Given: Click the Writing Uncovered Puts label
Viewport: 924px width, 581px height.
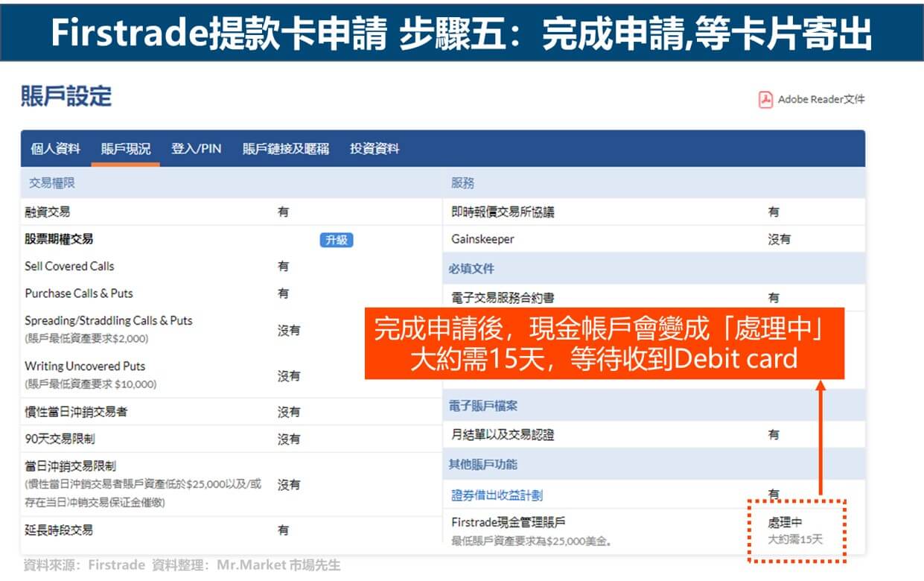Looking at the screenshot, I should pyautogui.click(x=85, y=366).
